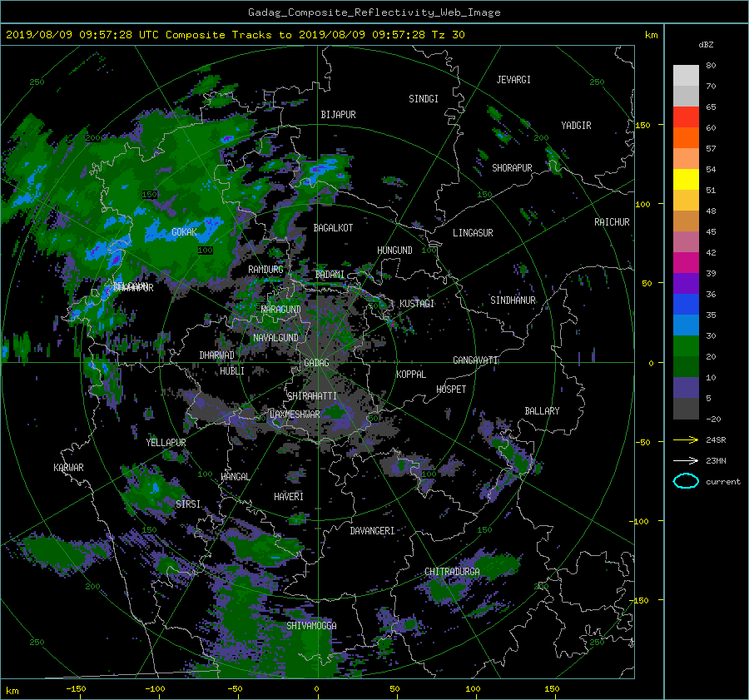Click the '24SR' legend text
749x700 pixels.
click(x=716, y=439)
